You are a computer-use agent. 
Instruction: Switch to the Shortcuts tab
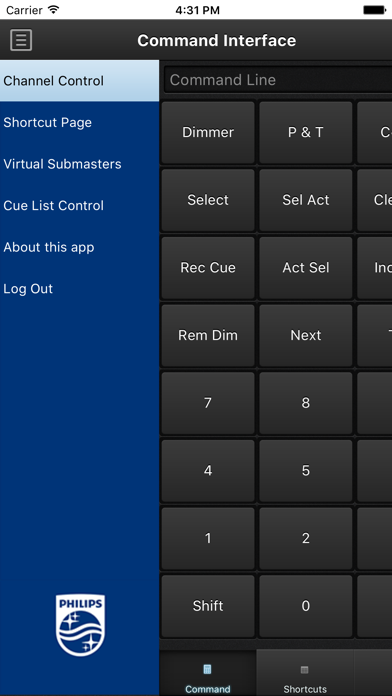(x=305, y=673)
